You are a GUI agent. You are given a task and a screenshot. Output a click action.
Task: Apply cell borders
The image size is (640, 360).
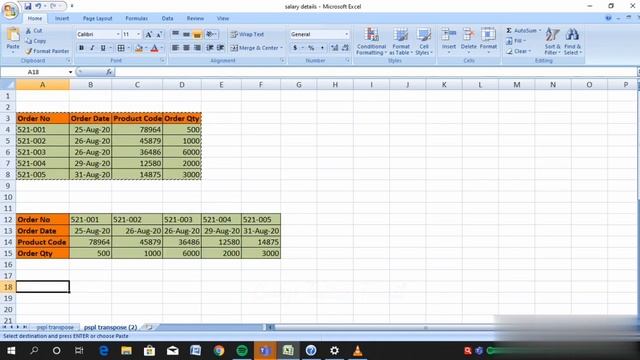coord(121,48)
